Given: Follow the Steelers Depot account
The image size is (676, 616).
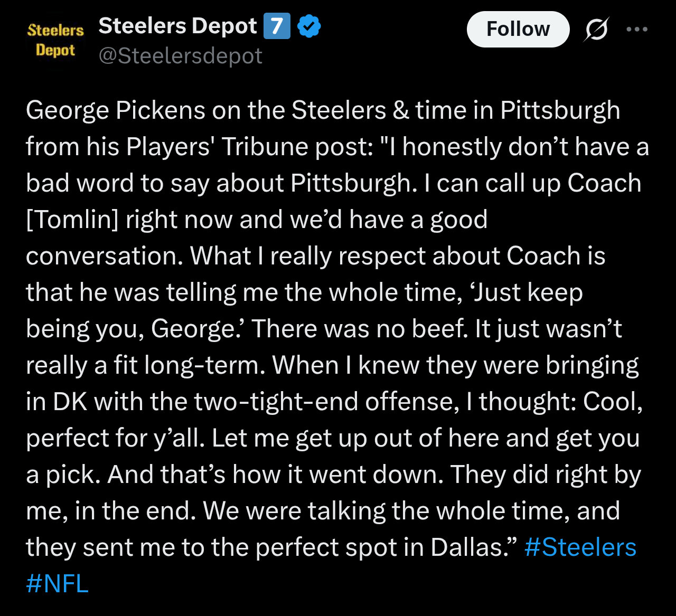Looking at the screenshot, I should (x=518, y=29).
